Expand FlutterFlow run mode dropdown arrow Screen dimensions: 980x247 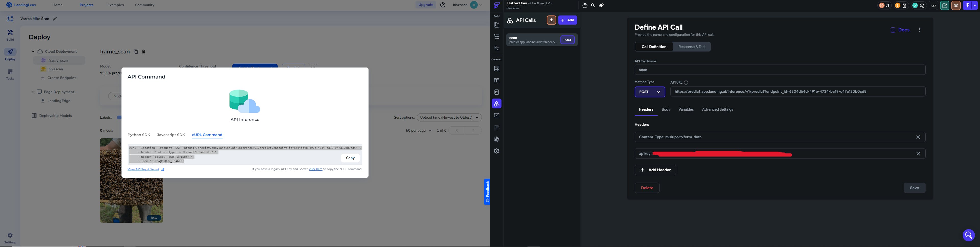click(975, 6)
